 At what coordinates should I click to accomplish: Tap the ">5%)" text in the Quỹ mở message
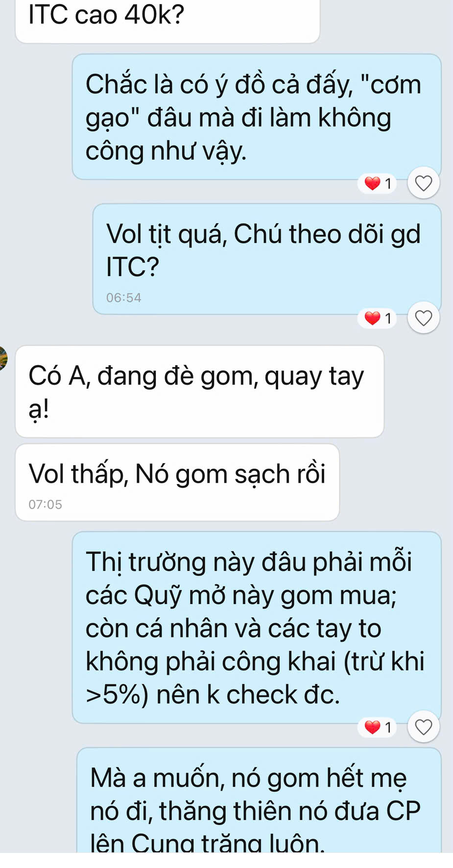(x=117, y=695)
